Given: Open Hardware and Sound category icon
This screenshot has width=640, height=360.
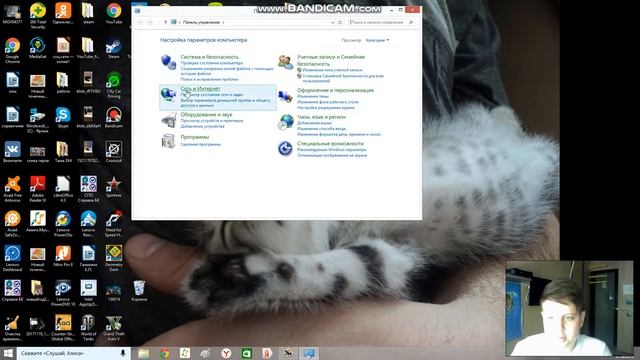Looking at the screenshot, I should 168,121.
